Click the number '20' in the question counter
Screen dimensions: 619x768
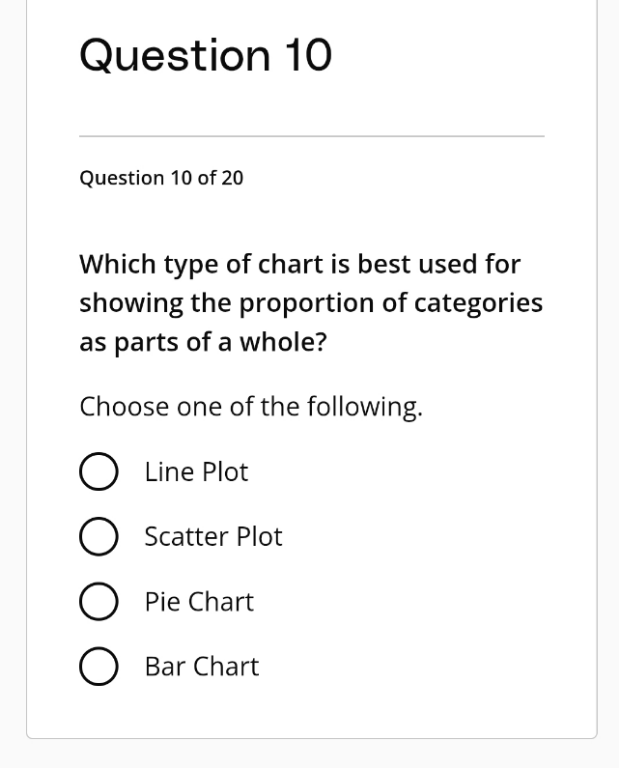(232, 178)
